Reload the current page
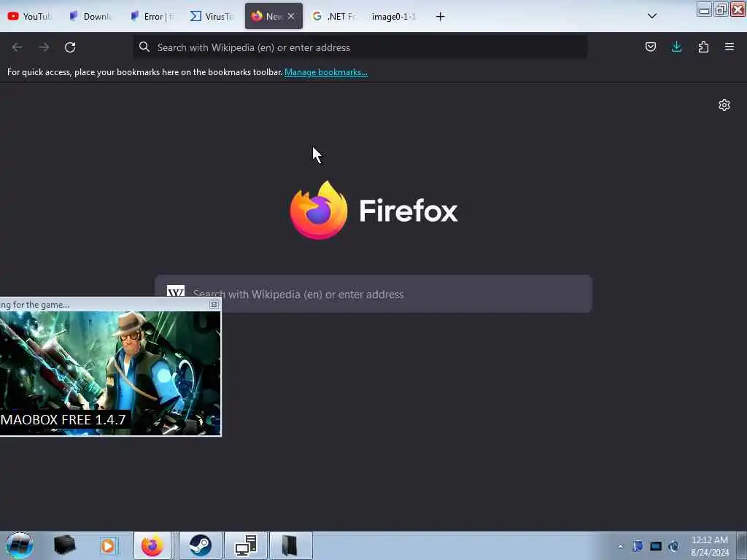Viewport: 747px width, 560px height. (x=70, y=47)
